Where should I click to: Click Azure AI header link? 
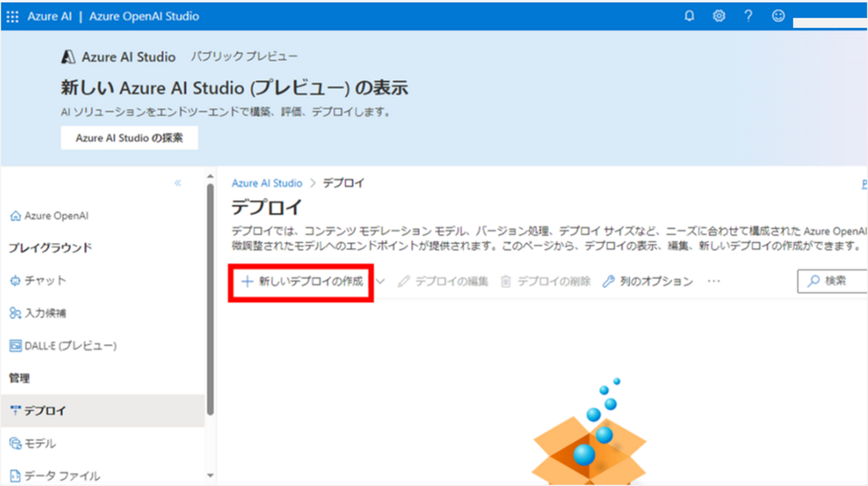(51, 16)
